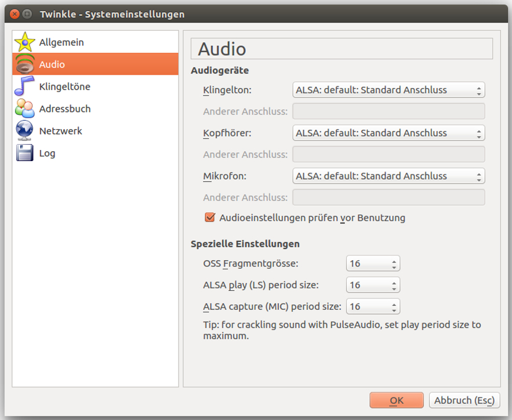Close the Twinkle Systemeinstellungen window
Screen dimensions: 512x420
click(x=14, y=14)
